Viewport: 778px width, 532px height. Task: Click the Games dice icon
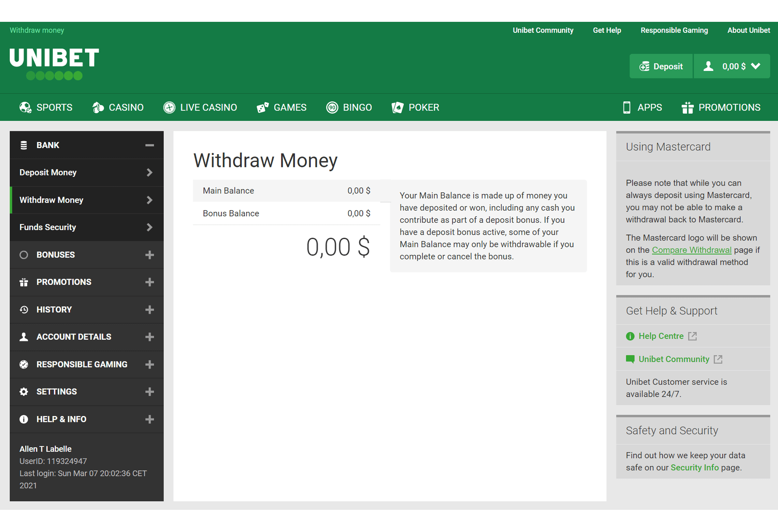[263, 107]
